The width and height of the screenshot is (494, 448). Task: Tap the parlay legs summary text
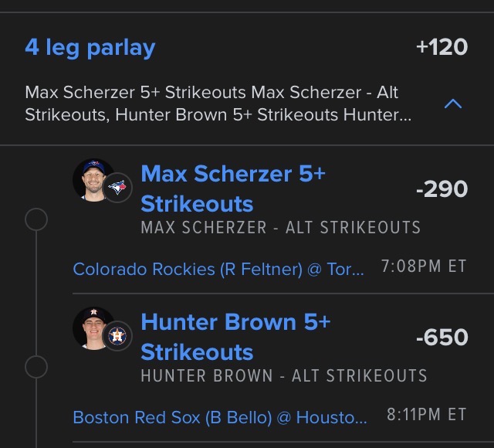218,104
